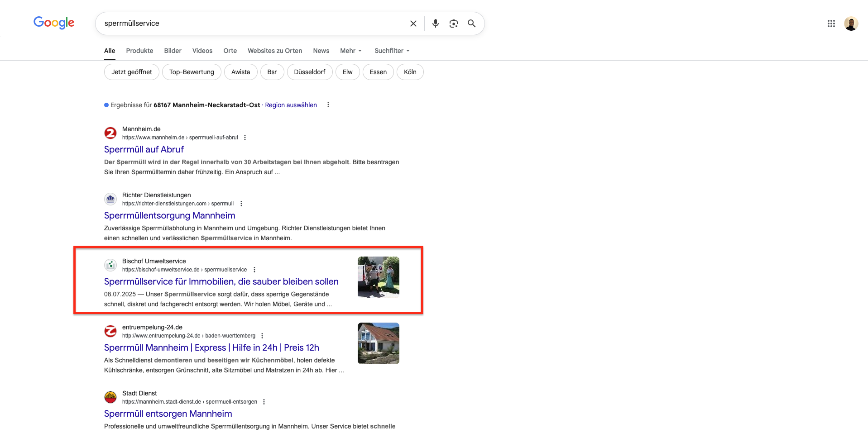Click the Region auswählen link
Viewport: 868px width, 433px height.
291,105
